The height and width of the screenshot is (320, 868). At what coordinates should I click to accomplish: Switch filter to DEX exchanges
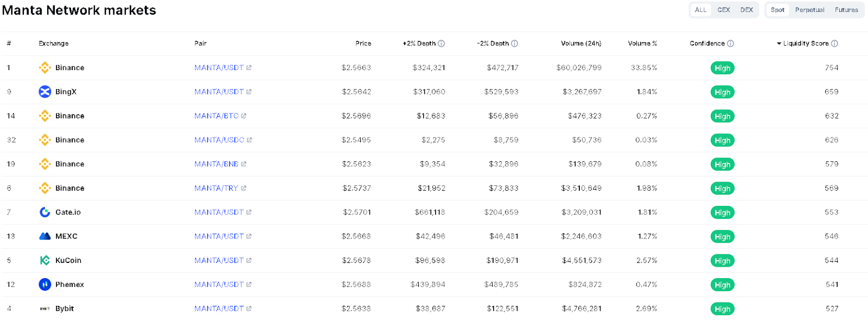[x=747, y=10]
